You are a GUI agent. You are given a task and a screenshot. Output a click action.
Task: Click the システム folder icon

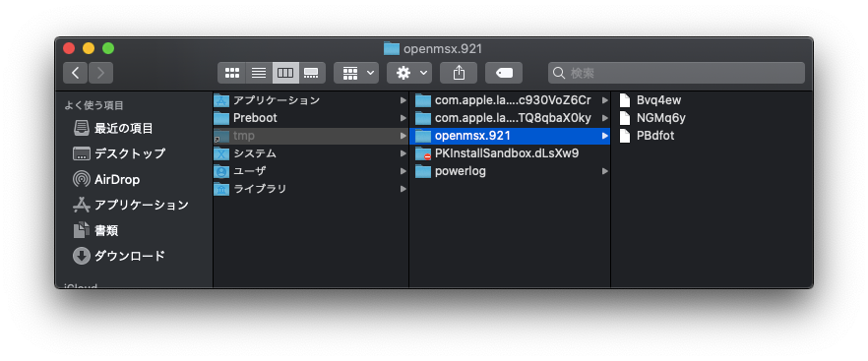tap(221, 153)
